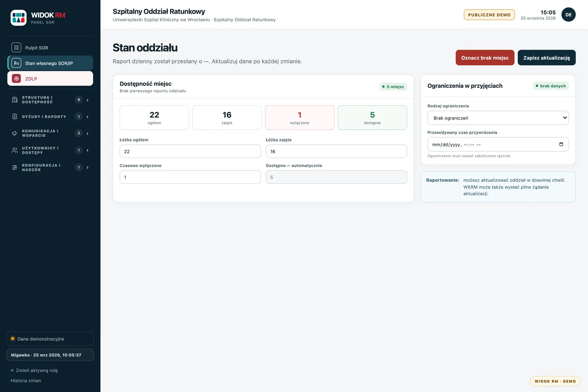
Task: Go to Pulpit SOR in the sidebar
Action: coord(50,48)
